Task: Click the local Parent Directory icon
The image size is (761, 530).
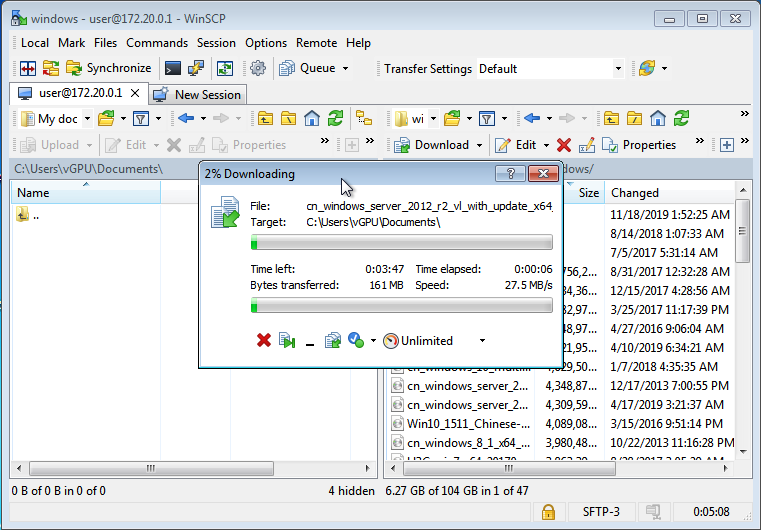Action: pyautogui.click(x=265, y=118)
